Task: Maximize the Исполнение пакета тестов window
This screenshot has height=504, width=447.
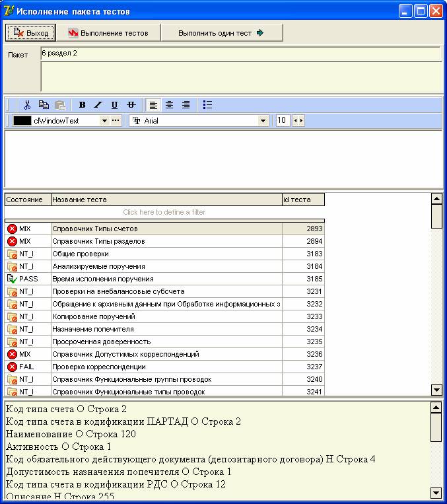Action: tap(421, 11)
